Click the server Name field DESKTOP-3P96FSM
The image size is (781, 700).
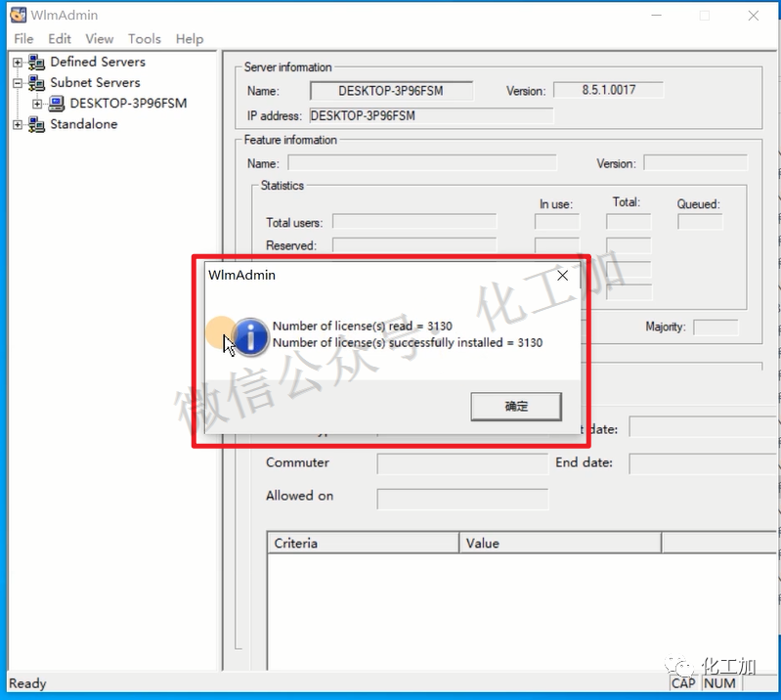[391, 91]
